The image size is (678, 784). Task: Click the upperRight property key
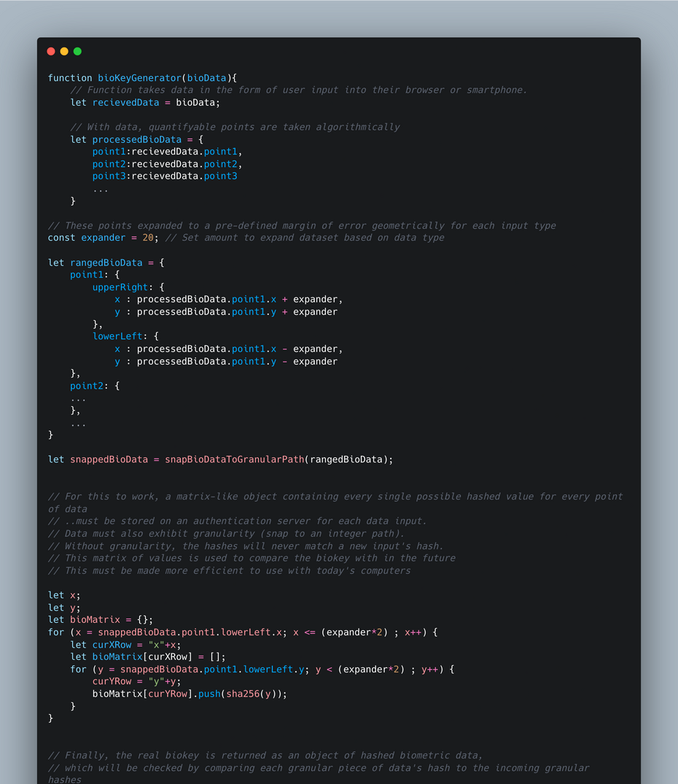tap(120, 287)
